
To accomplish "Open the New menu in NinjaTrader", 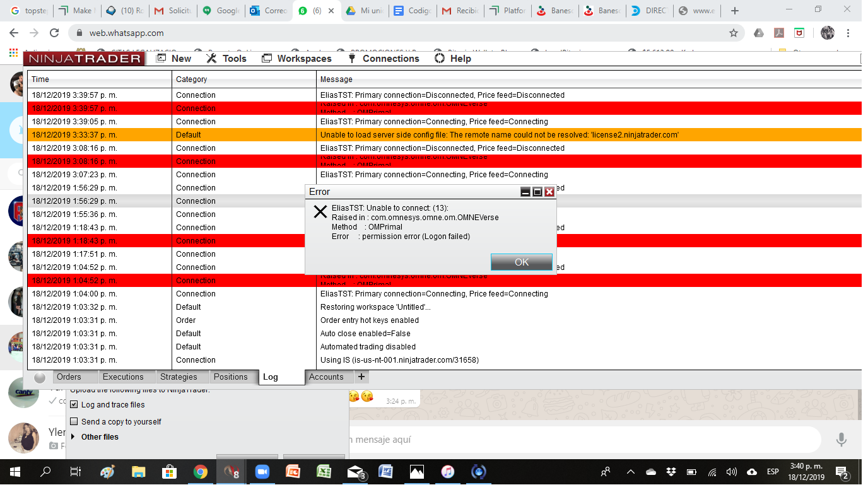I will coord(173,59).
